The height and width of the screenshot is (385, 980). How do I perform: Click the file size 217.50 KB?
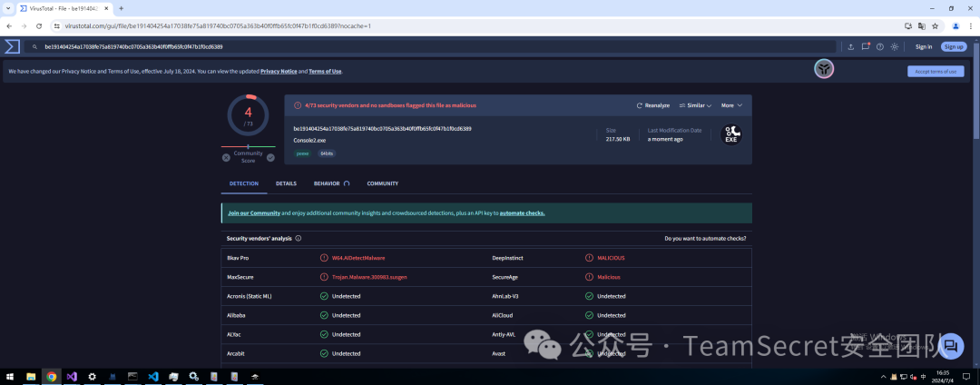[618, 139]
